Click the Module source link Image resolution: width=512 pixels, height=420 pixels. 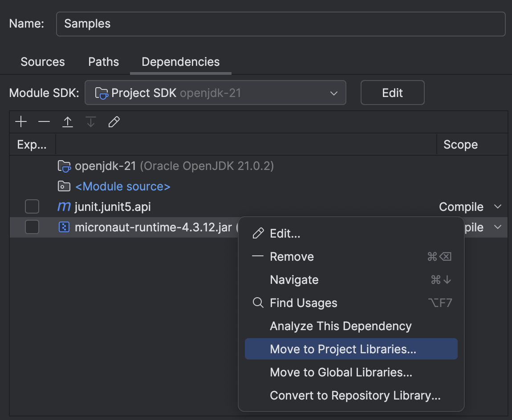click(123, 186)
